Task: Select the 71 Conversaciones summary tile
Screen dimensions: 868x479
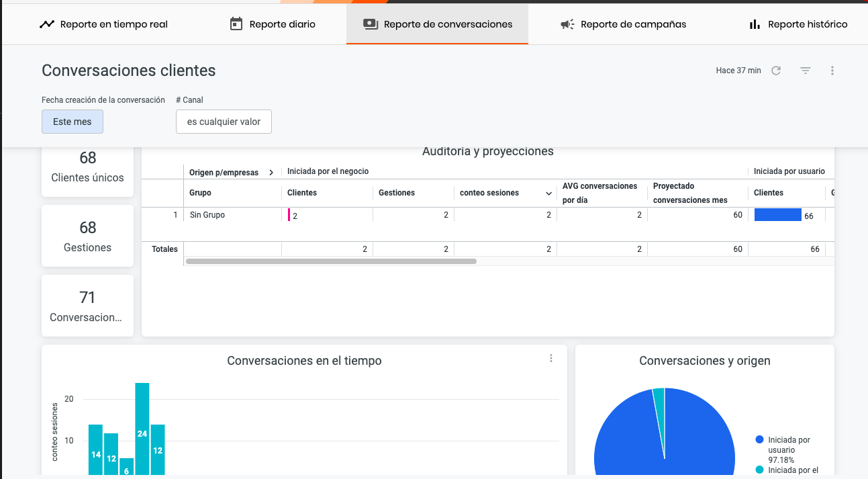Action: pos(87,306)
